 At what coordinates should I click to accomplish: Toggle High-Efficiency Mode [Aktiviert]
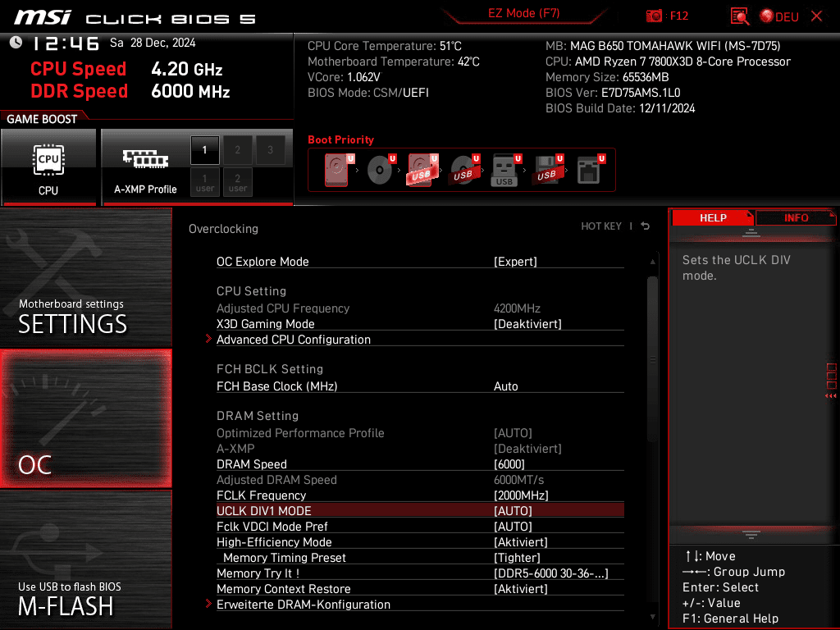pyautogui.click(x=420, y=541)
